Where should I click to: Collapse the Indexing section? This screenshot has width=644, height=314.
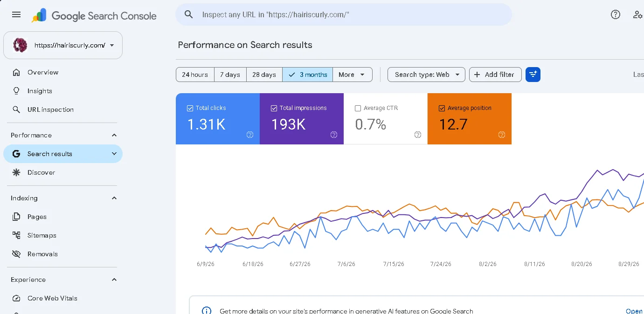(x=114, y=198)
